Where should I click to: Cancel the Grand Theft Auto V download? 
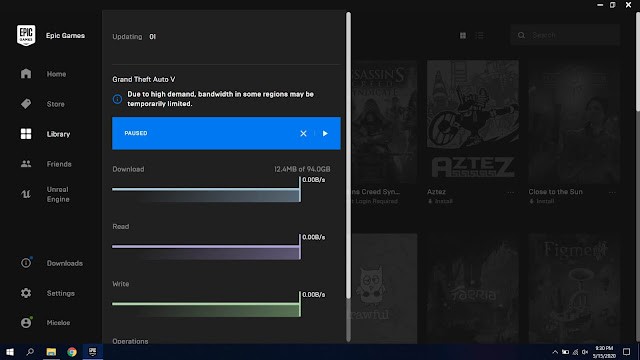303,133
